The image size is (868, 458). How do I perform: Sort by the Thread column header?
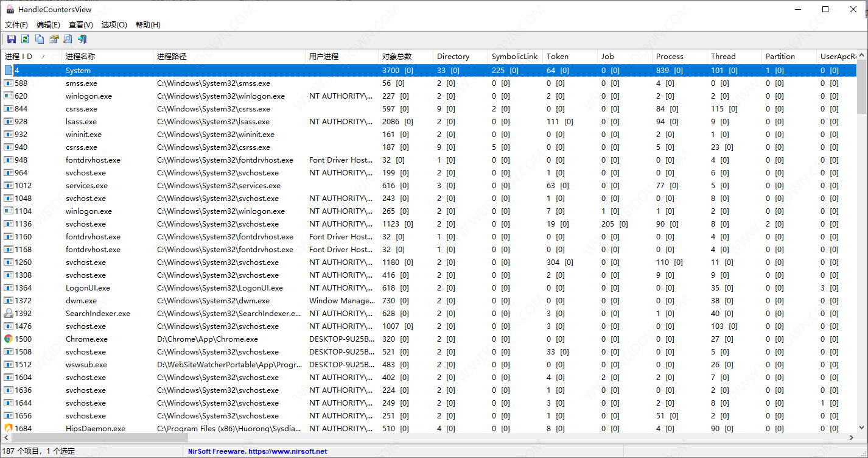tap(734, 57)
